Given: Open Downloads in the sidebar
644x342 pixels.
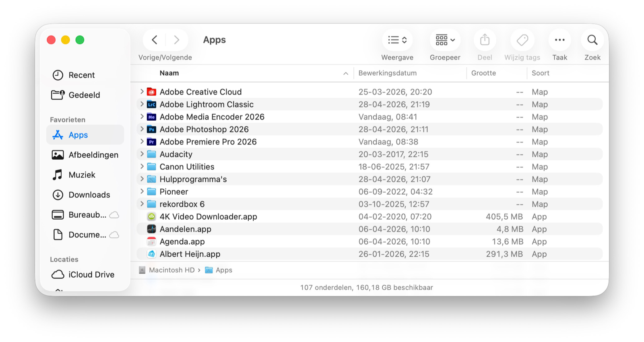Looking at the screenshot, I should click(85, 195).
